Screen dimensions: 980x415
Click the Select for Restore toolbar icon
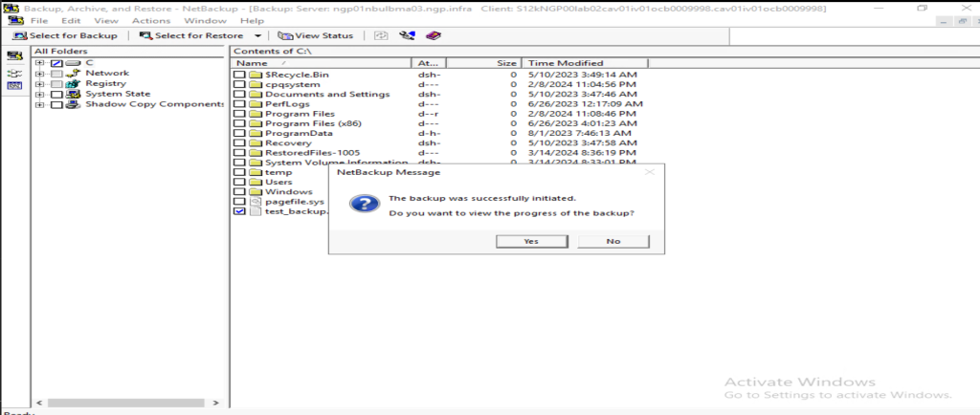[x=145, y=35]
